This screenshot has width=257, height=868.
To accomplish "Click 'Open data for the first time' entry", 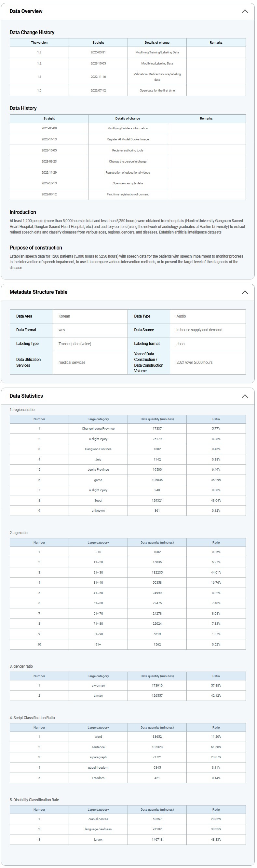I will pyautogui.click(x=157, y=90).
